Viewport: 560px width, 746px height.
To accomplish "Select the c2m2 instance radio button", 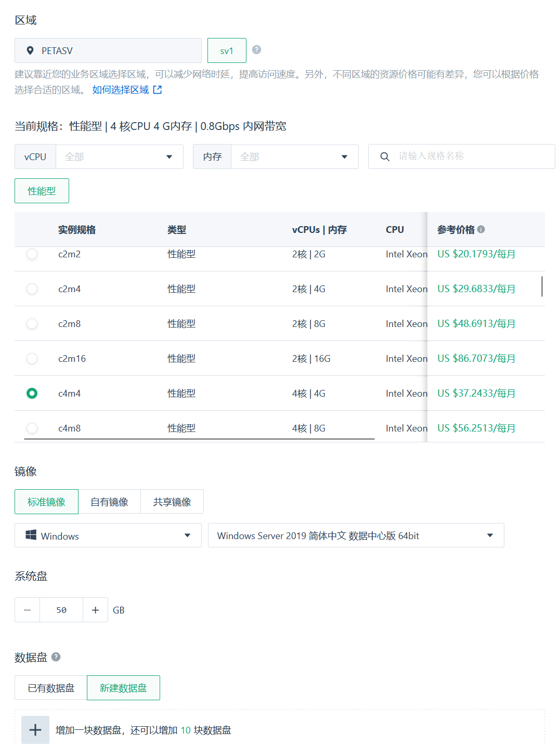I will (32, 254).
